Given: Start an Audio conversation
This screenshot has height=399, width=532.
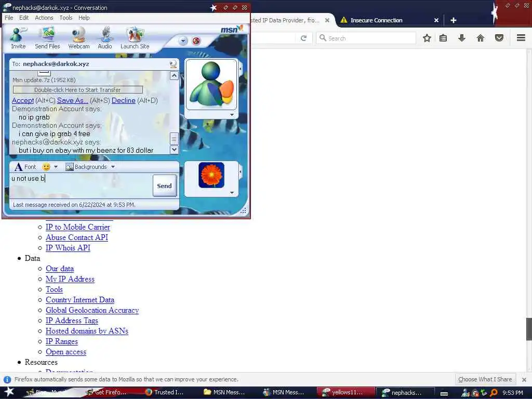Looking at the screenshot, I should 105,38.
